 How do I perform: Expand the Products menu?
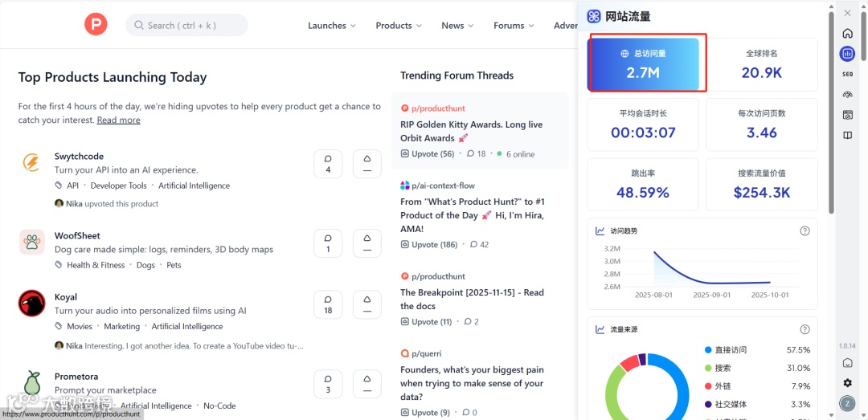coord(399,26)
